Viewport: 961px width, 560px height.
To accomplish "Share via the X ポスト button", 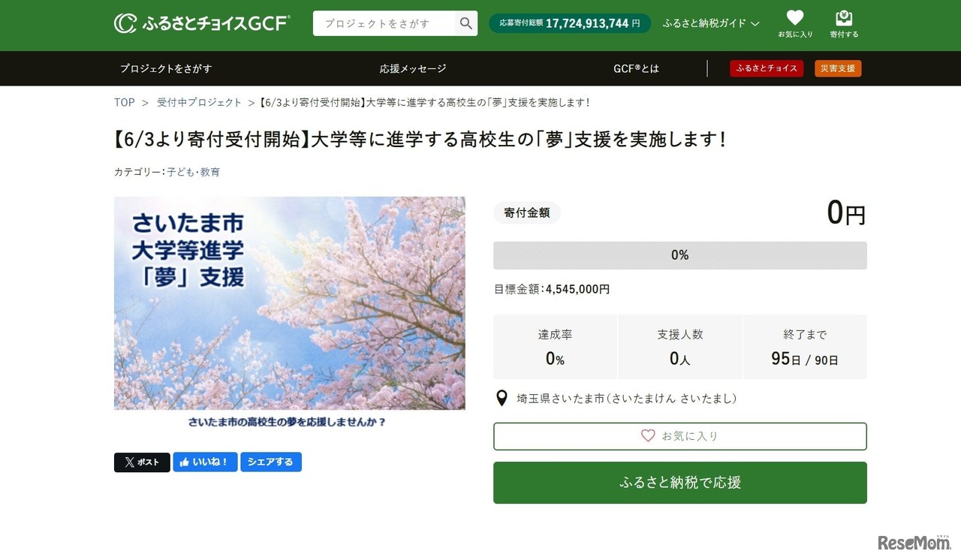I will pyautogui.click(x=142, y=462).
